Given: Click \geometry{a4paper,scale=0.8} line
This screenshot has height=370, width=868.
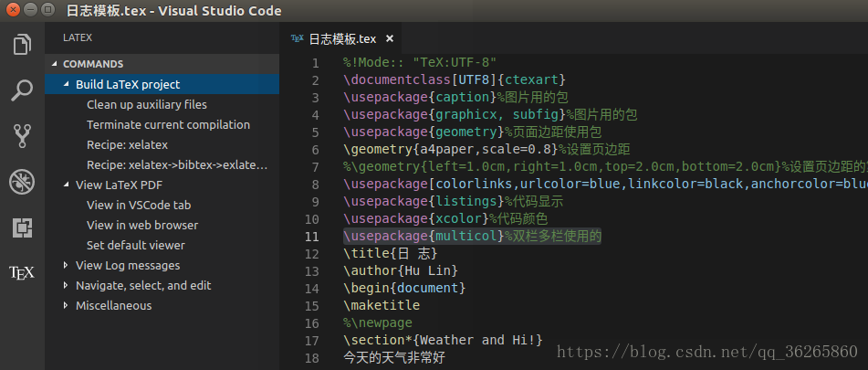Looking at the screenshot, I should (486, 150).
